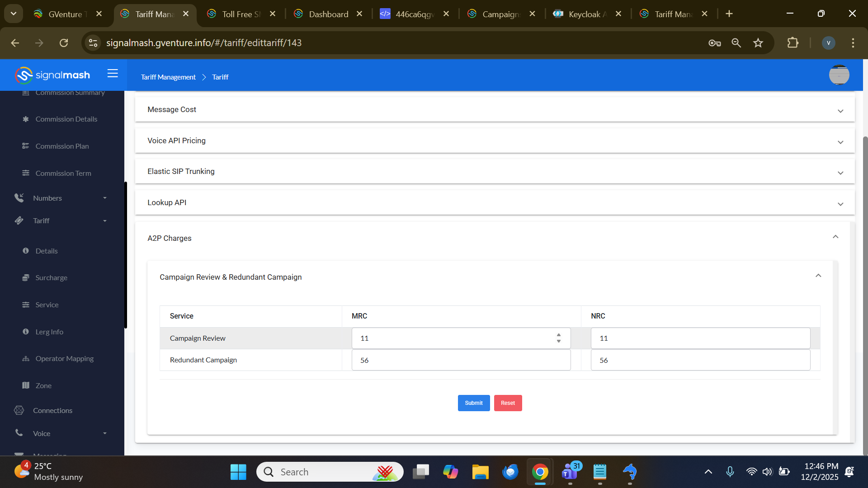Increase Campaign Review MRC with spinner up arrow

pos(559,335)
